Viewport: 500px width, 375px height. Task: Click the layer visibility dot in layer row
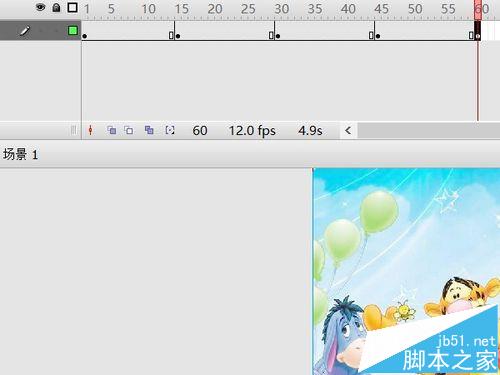[41, 31]
